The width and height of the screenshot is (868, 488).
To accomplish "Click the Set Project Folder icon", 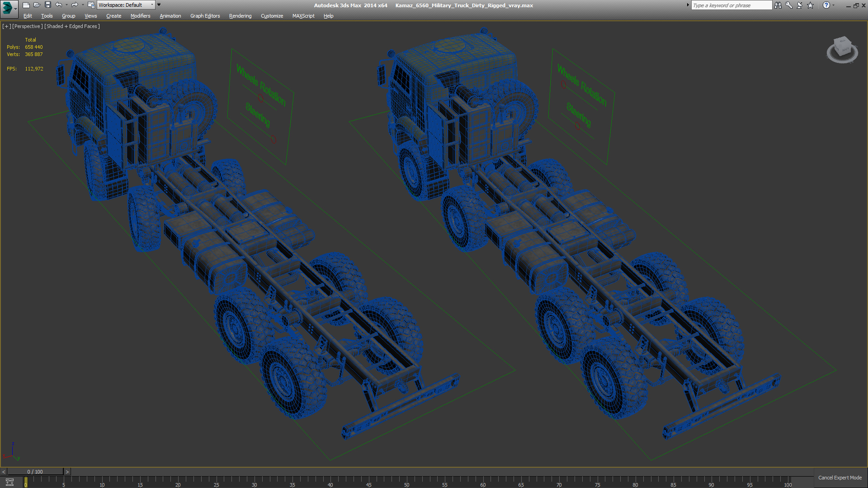I will [91, 5].
